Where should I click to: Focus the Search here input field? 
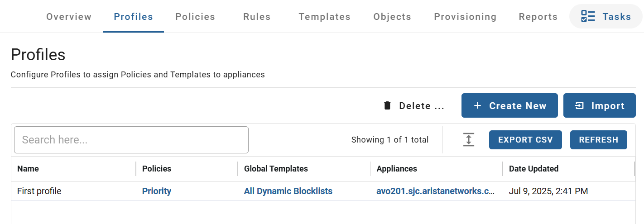tap(131, 140)
